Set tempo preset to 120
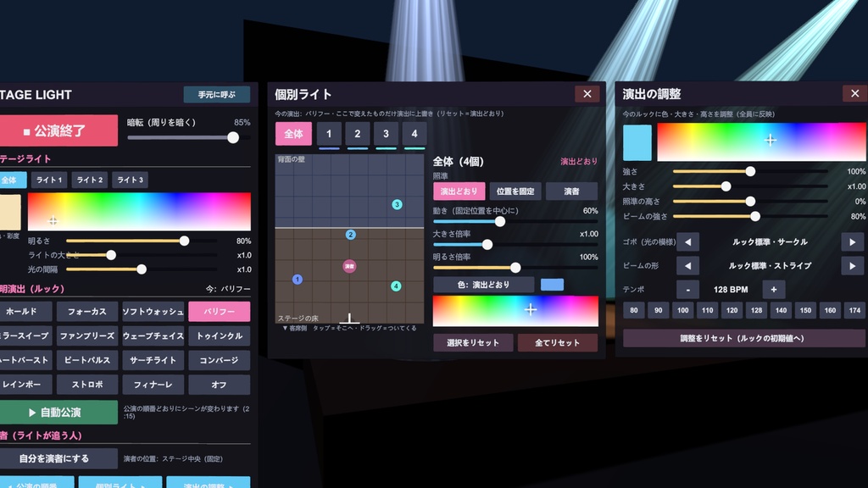 coord(732,310)
